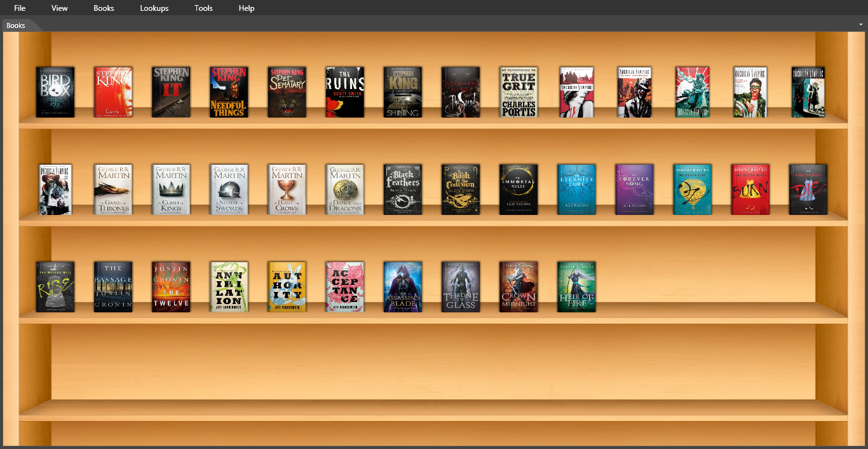
Task: Select True Grit by Charles Portis
Action: click(519, 92)
